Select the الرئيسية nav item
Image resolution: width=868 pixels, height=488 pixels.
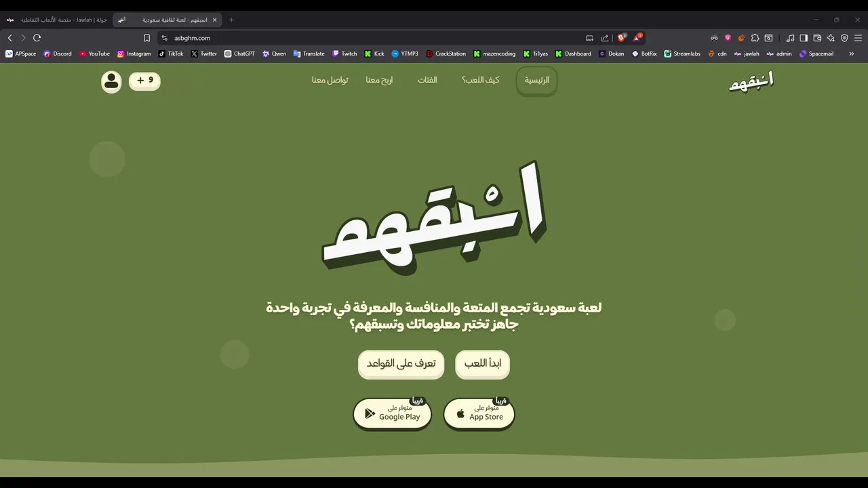[x=536, y=80]
